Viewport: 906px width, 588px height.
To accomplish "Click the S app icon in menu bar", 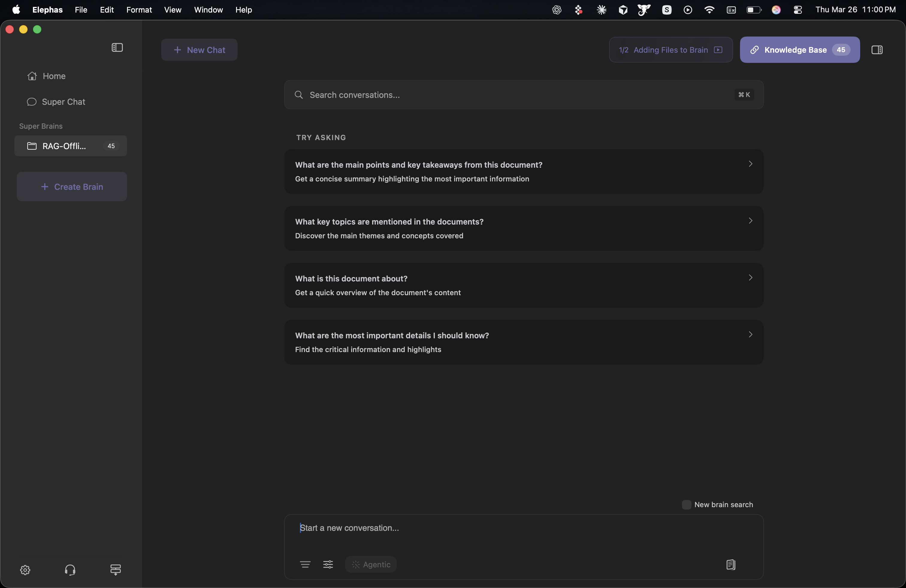I will [x=667, y=10].
